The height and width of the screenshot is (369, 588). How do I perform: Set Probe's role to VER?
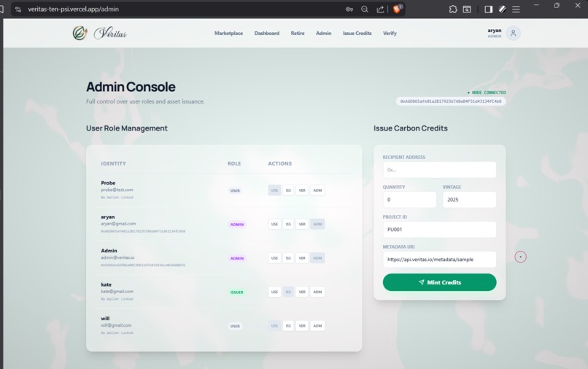(302, 190)
